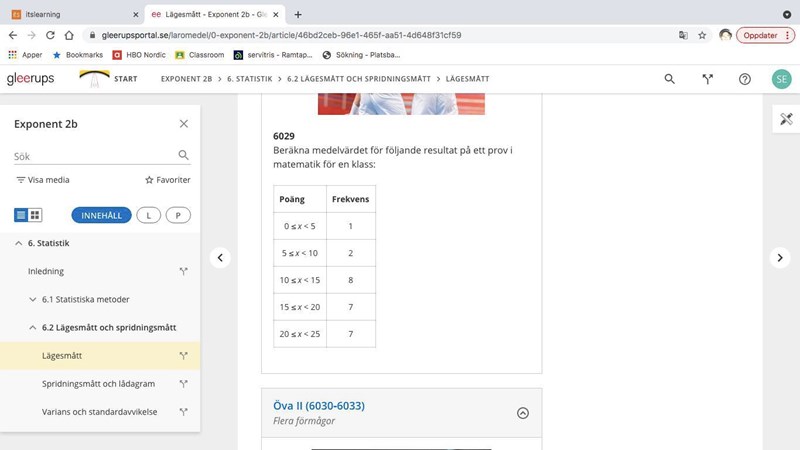Switch to grid view in sidebar

click(x=35, y=215)
